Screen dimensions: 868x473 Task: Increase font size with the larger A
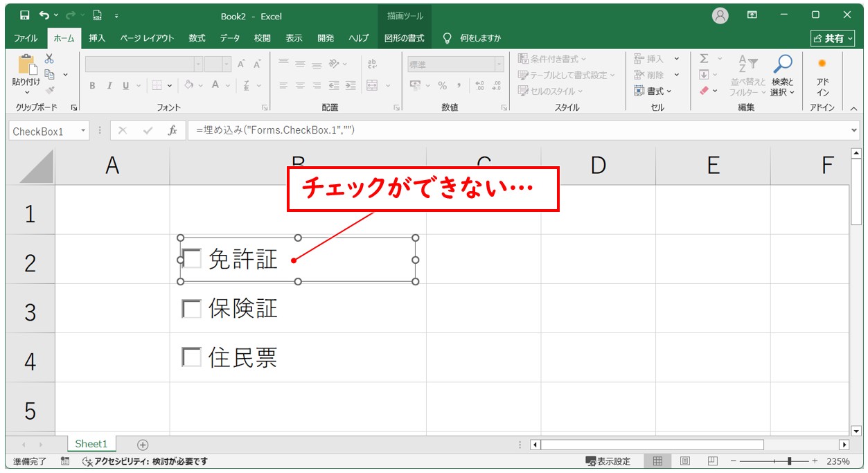pyautogui.click(x=241, y=64)
